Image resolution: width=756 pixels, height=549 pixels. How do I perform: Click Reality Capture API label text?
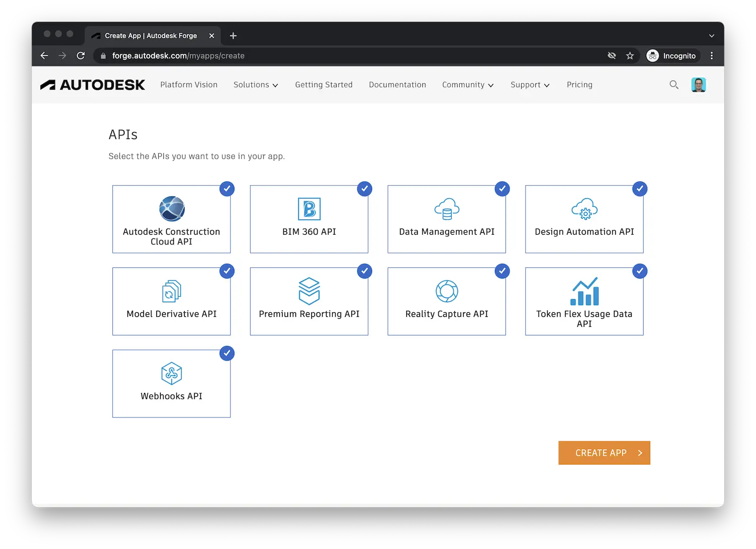click(x=447, y=314)
